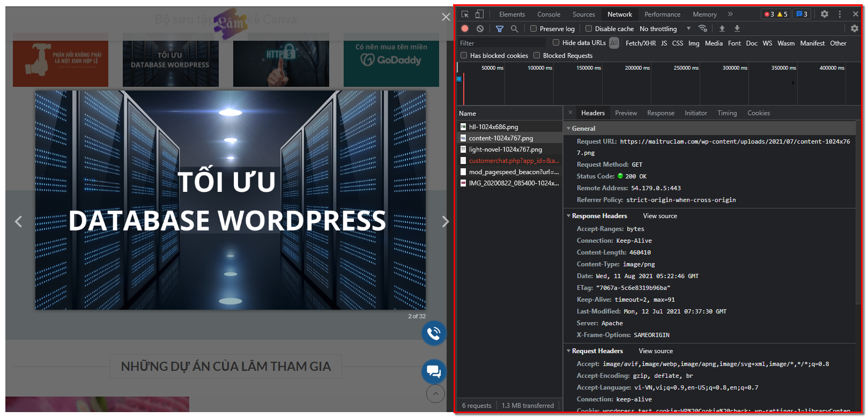Open the Performance tab

pos(662,14)
